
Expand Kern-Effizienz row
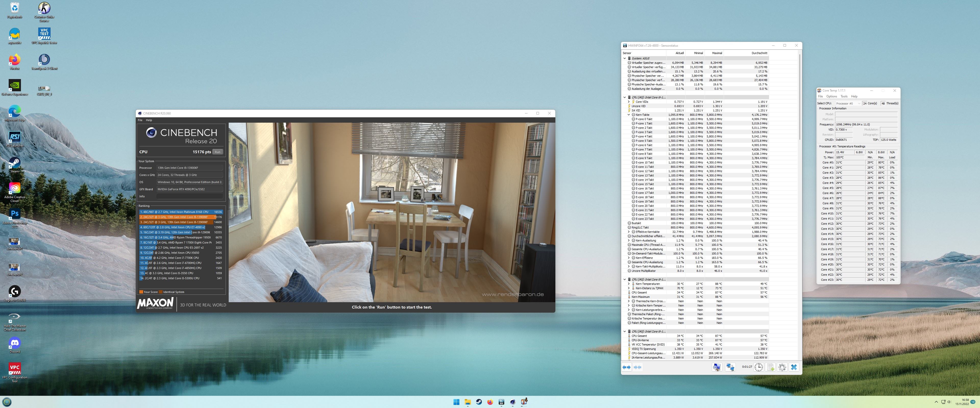(629, 258)
